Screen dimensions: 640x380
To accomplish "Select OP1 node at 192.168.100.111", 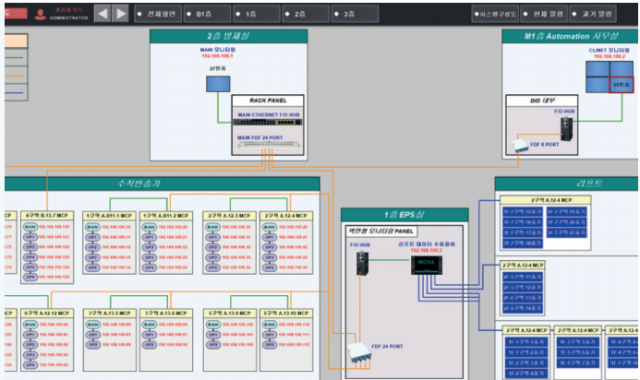I will coord(269,334).
